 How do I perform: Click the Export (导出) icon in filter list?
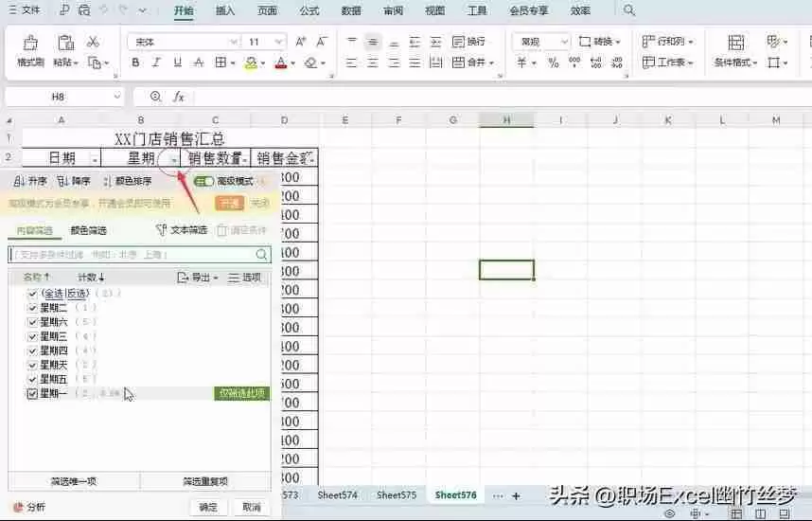[183, 278]
